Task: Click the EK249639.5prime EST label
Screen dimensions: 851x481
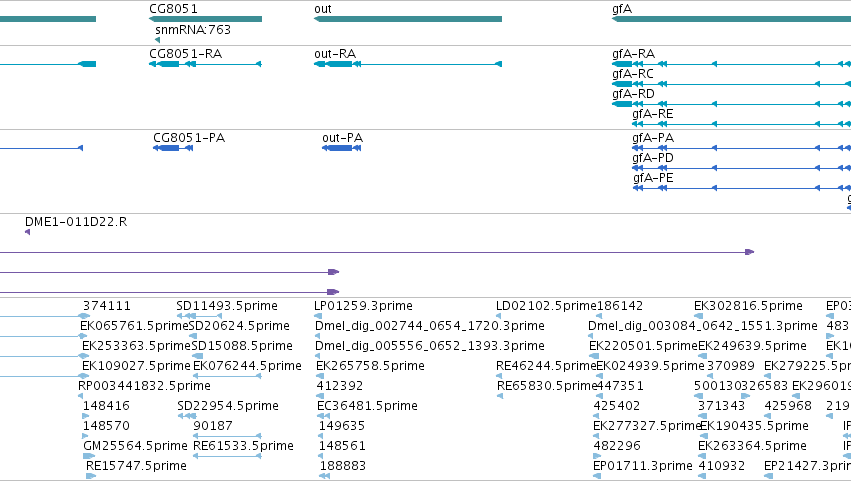Action: (x=752, y=346)
